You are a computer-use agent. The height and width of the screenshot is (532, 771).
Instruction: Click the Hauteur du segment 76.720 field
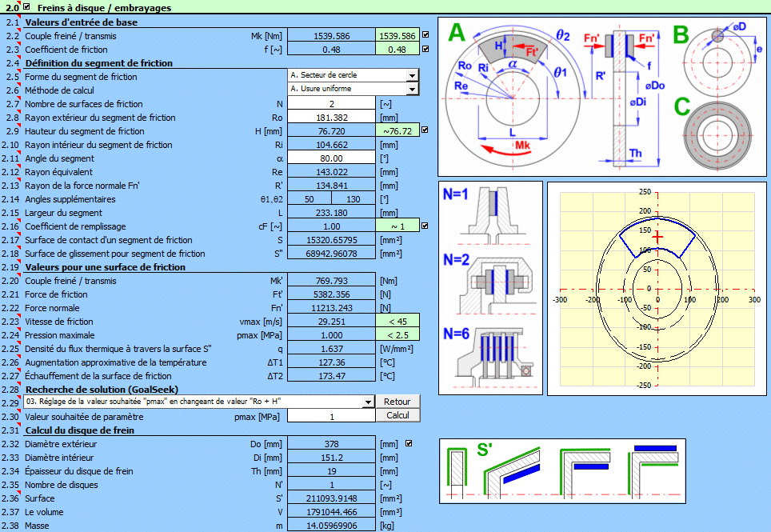[331, 131]
